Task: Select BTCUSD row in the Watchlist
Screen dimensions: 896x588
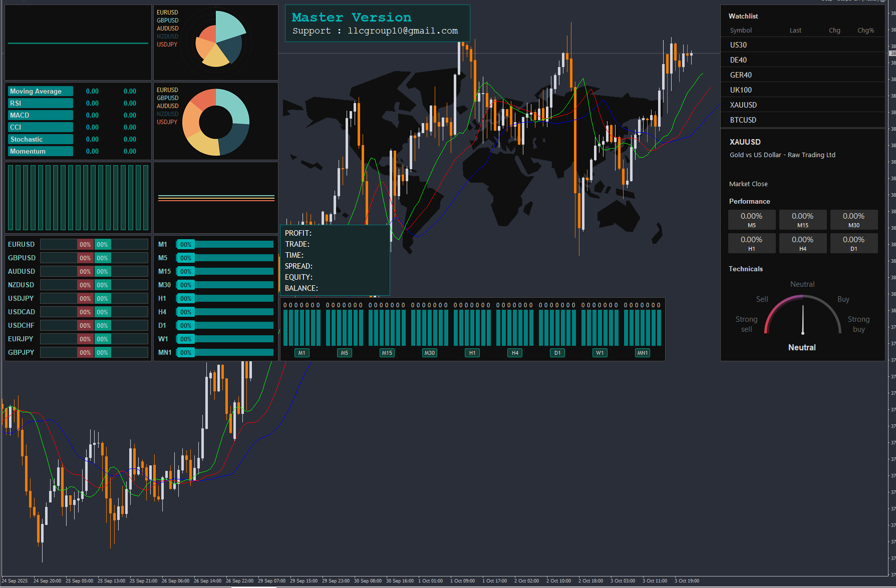Action: click(743, 120)
